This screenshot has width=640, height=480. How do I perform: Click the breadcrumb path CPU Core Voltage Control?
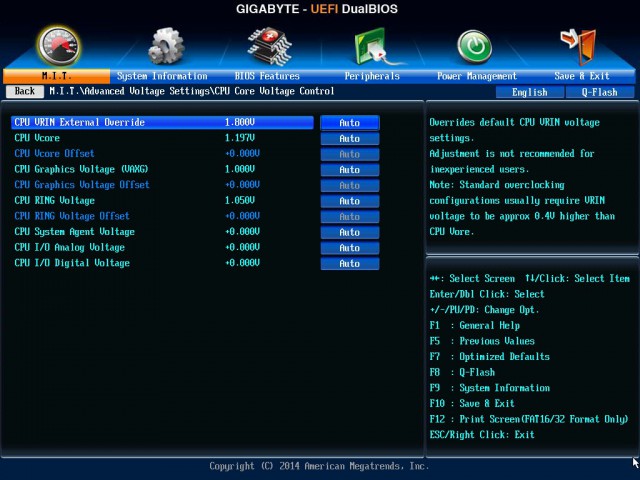(274, 91)
